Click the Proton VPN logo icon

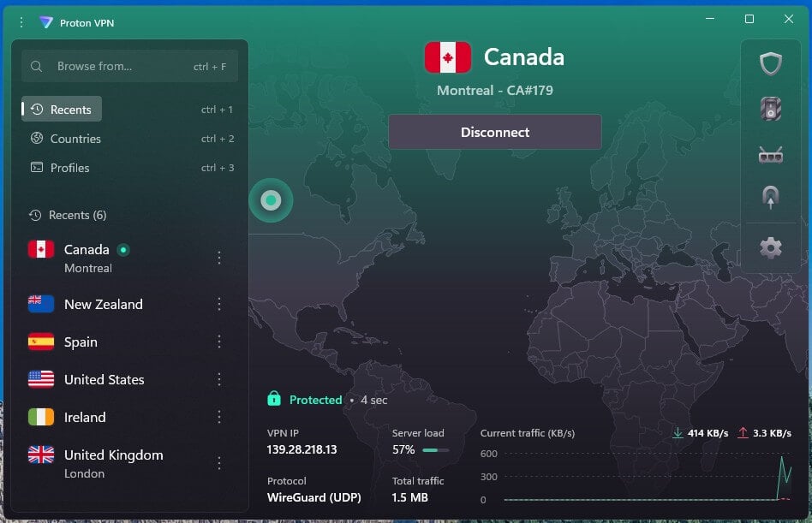pos(46,22)
